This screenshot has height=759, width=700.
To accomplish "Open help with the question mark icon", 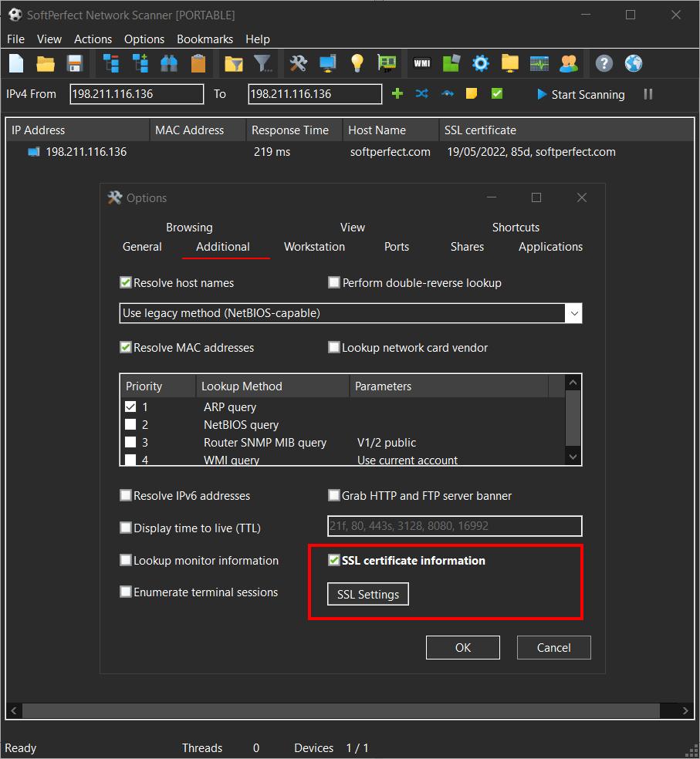I will [x=604, y=63].
